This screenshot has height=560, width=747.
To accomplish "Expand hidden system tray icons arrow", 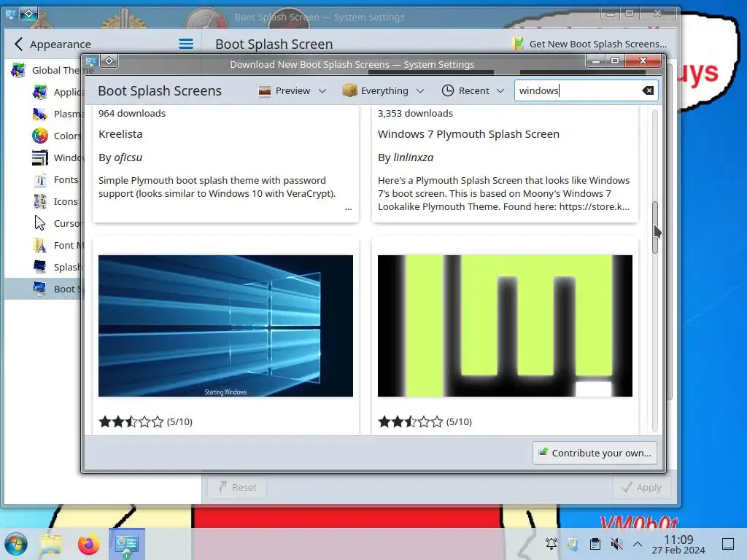I will pos(638,544).
